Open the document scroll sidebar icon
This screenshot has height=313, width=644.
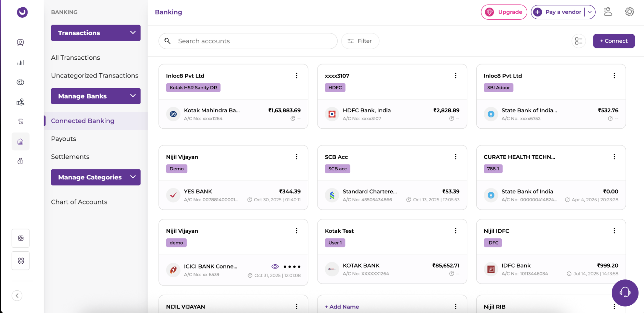pos(20,121)
